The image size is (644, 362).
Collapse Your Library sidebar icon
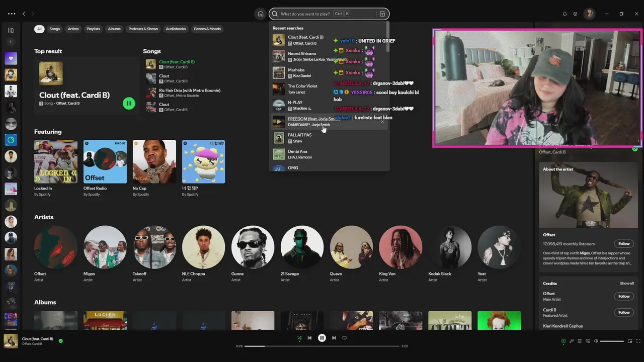[x=11, y=30]
